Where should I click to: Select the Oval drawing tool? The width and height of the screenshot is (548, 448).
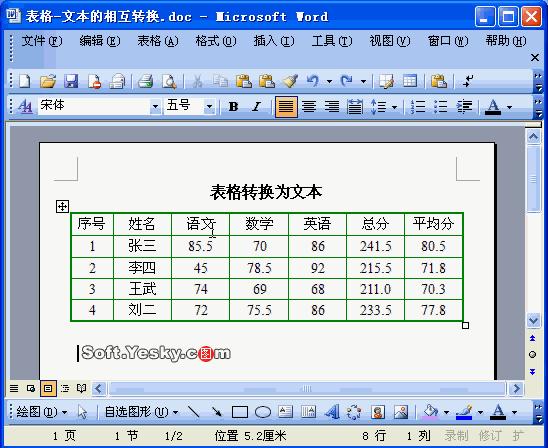[263, 412]
